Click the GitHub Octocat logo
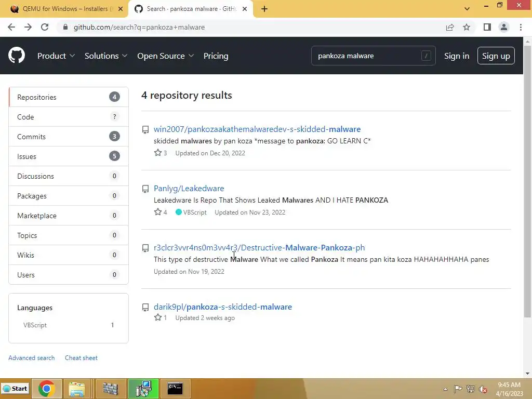This screenshot has width=532, height=399. [16, 55]
